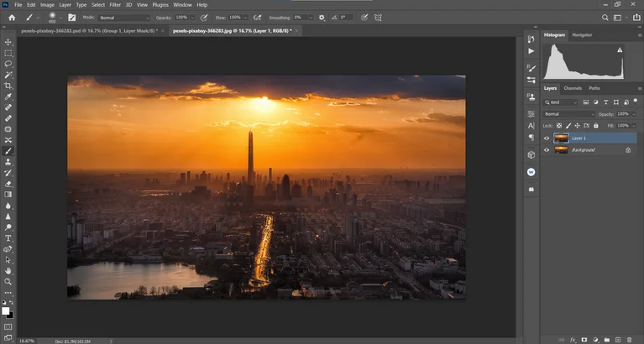Switch to the Channels tab
This screenshot has height=344, width=644.
(573, 88)
